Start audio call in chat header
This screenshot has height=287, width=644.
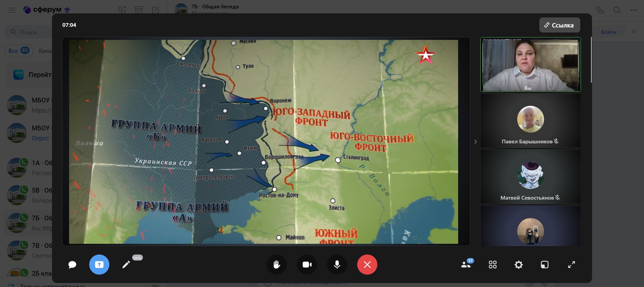[x=600, y=10]
